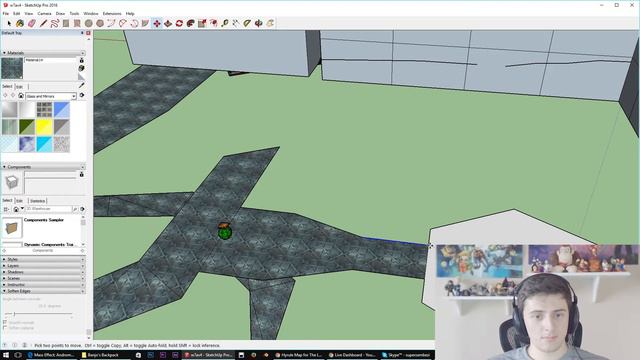The width and height of the screenshot is (640, 360).
Task: Pick the Polygon drawing tool
Action: (x=100, y=24)
